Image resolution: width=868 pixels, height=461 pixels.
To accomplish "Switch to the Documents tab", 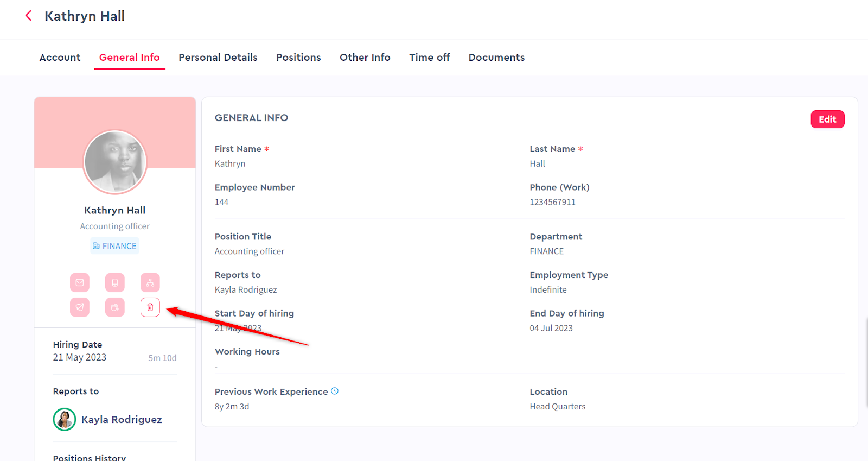I will click(496, 58).
